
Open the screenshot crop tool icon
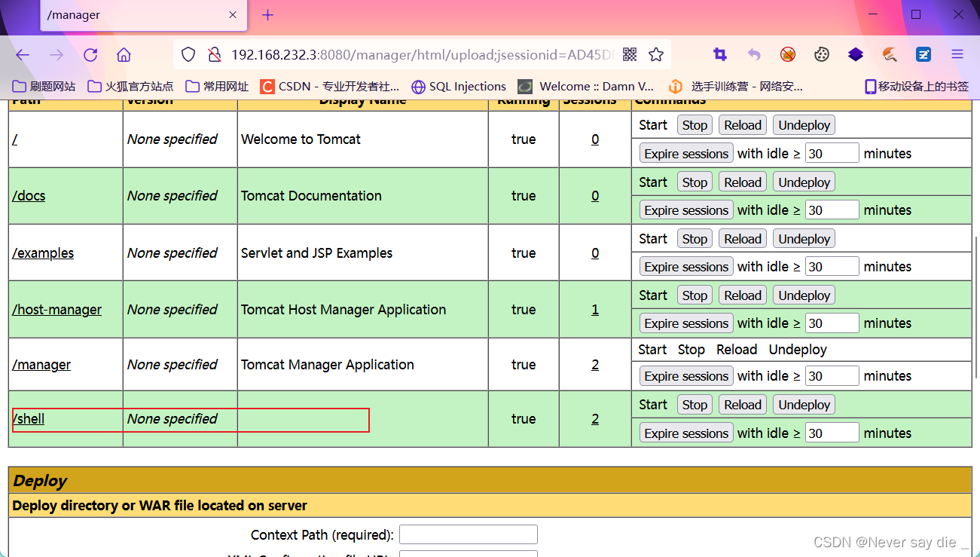[x=720, y=54]
